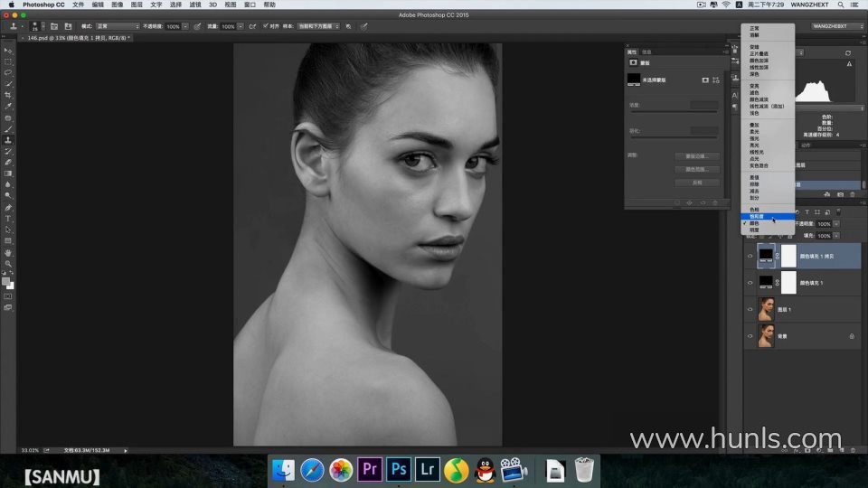Select the Lasso tool
The height and width of the screenshot is (488, 868).
(8, 72)
